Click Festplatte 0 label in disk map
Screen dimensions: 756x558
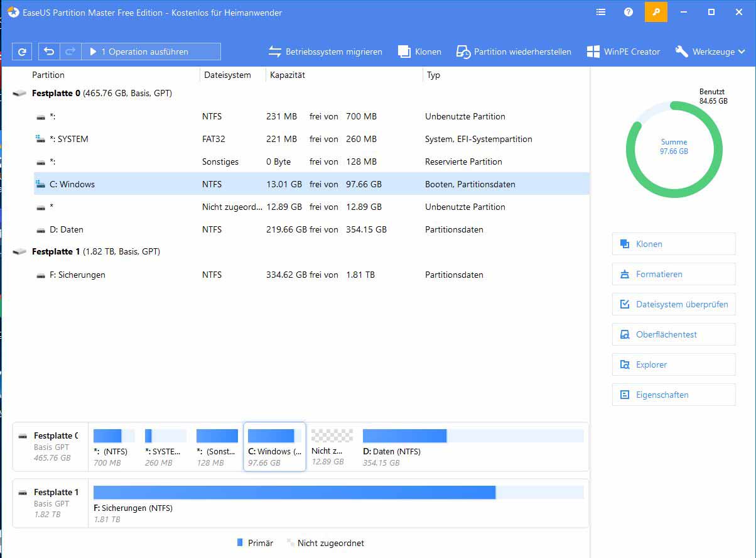pos(56,435)
